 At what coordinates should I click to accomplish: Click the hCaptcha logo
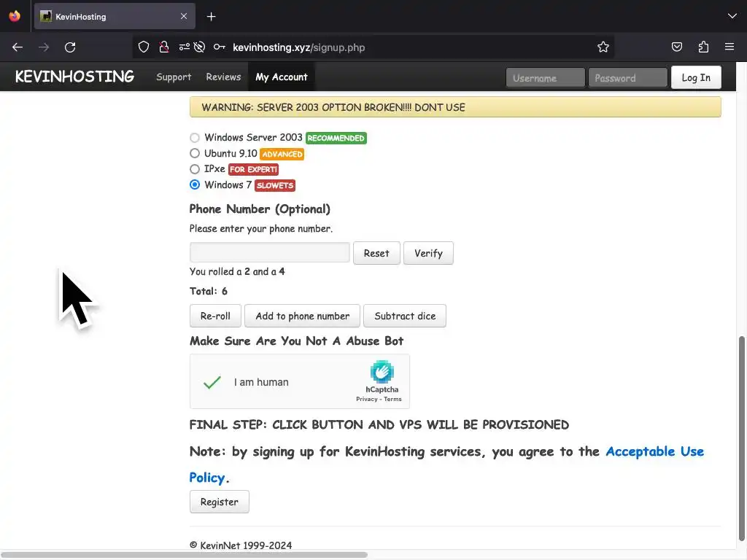point(382,372)
